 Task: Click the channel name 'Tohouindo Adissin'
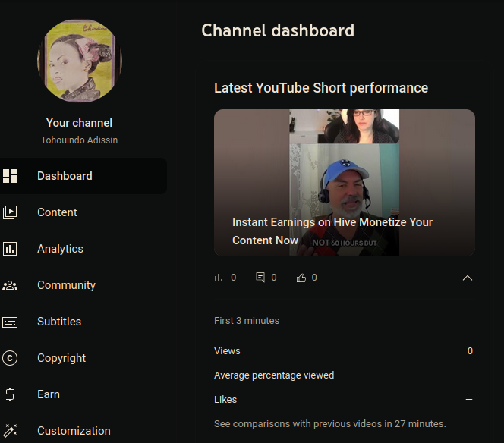[79, 140]
